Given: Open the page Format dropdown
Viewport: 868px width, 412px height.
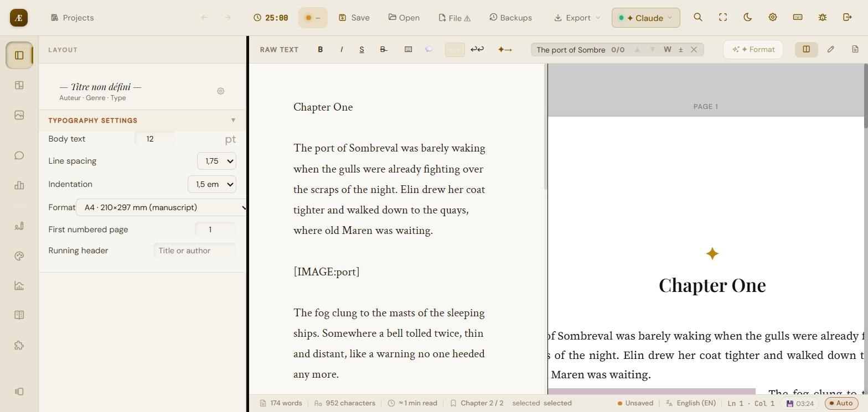Looking at the screenshot, I should coord(161,207).
